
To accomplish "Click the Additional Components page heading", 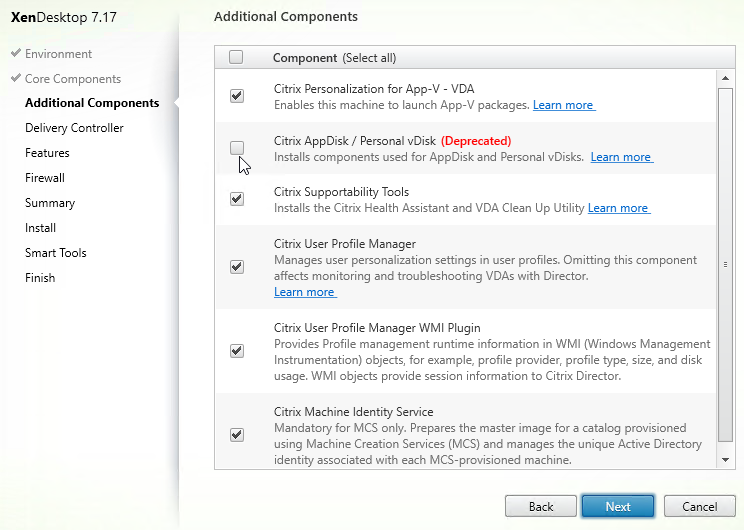I will 286,17.
